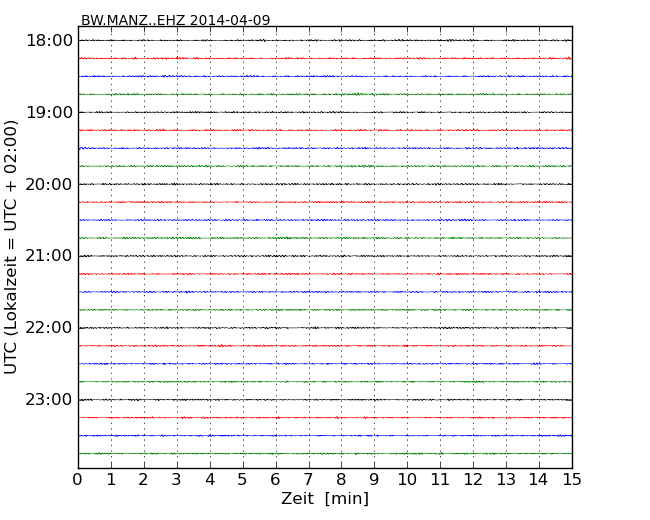Select the green trace just above 22:00
650x520 pixels.
325,310
